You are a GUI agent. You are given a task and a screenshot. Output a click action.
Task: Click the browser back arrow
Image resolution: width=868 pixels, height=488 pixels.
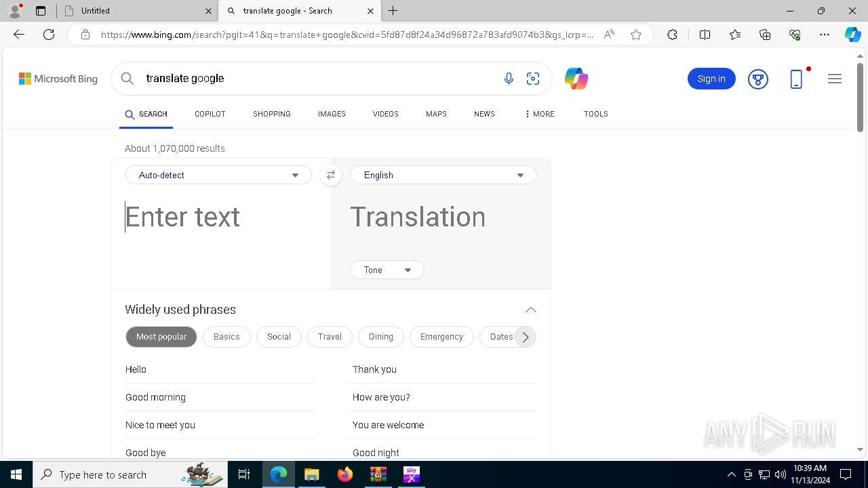19,35
